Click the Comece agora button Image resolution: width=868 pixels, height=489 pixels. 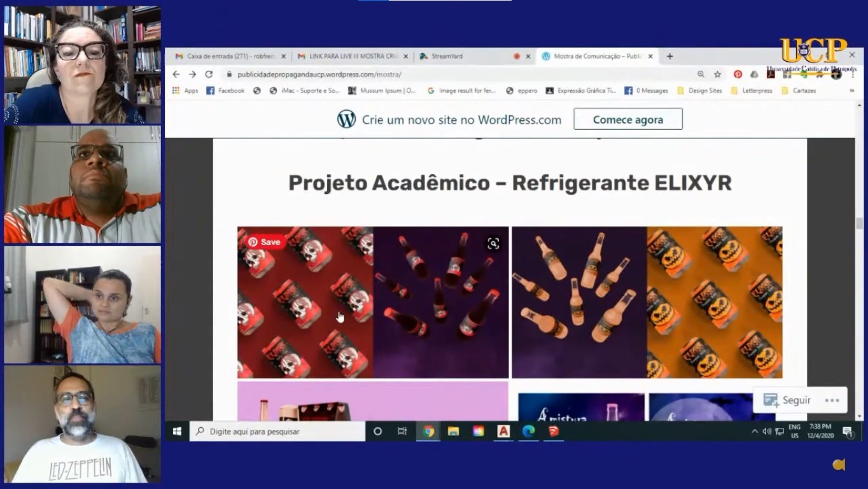(x=627, y=119)
